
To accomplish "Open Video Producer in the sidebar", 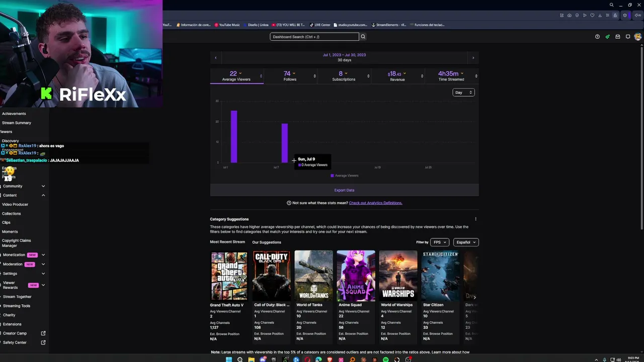I will 15,205.
